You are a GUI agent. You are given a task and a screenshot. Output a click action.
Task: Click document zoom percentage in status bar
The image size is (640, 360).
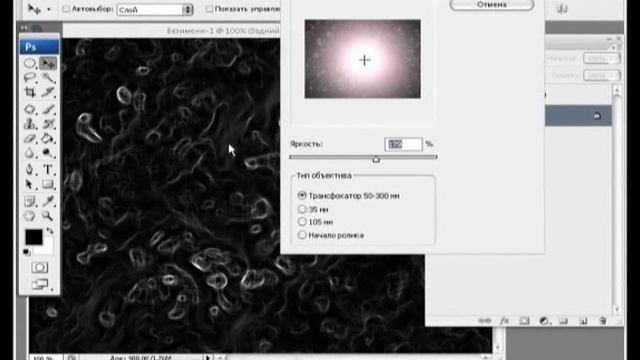coord(44,358)
